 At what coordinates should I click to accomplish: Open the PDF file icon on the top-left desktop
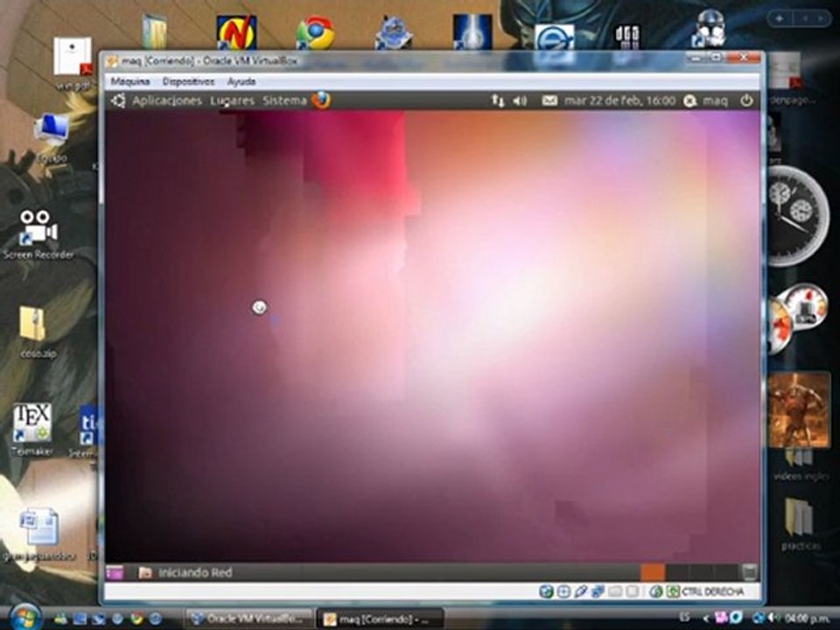[x=73, y=63]
